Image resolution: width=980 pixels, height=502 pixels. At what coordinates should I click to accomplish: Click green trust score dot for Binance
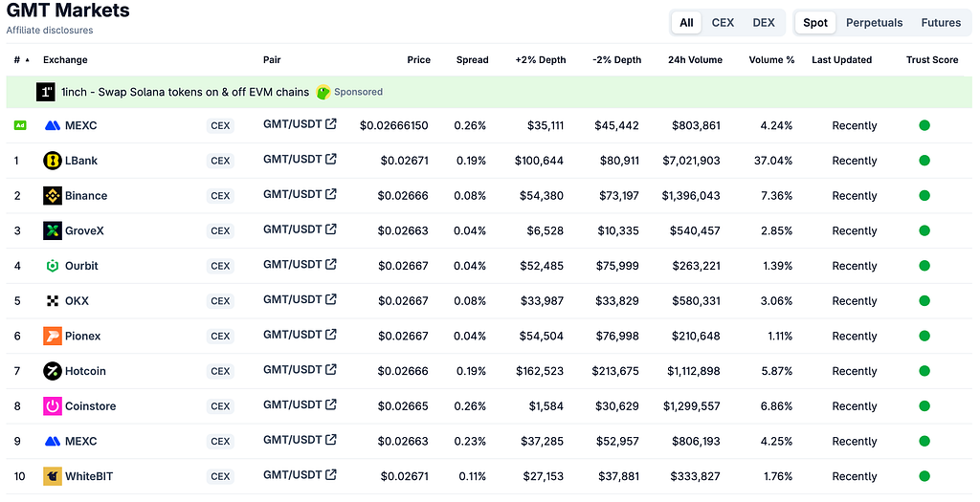(924, 195)
